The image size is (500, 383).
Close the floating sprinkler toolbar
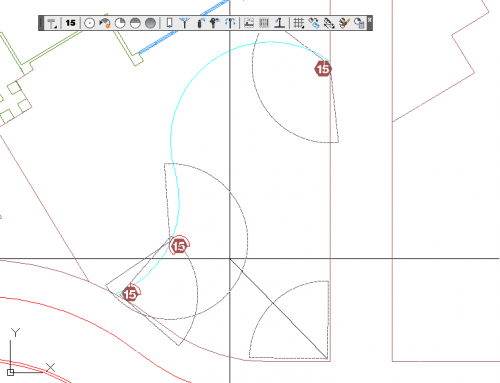(369, 20)
